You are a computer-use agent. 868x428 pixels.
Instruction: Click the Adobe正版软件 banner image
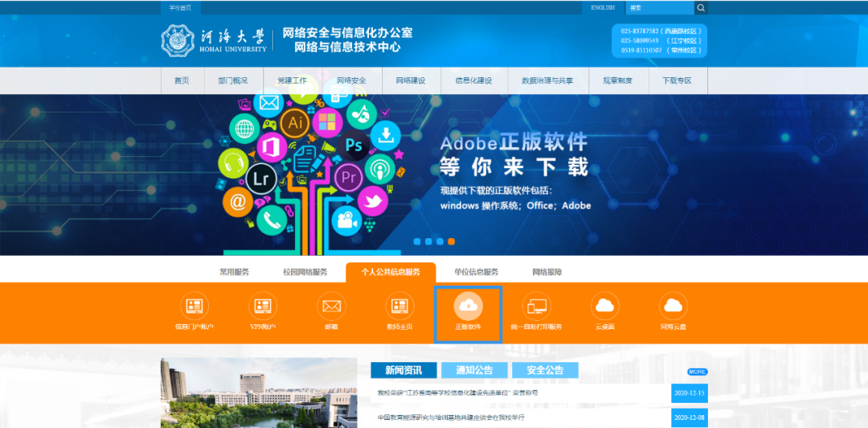tap(434, 175)
